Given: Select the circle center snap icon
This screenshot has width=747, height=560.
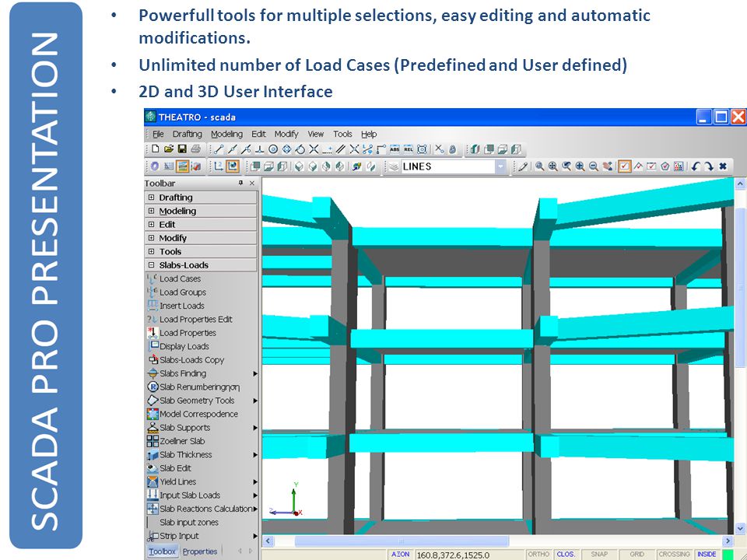Looking at the screenshot, I should point(273,149).
